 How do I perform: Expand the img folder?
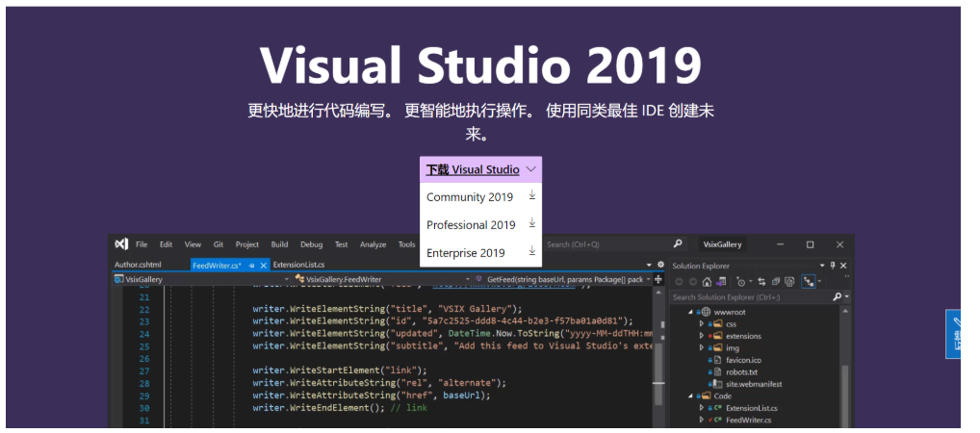pos(701,347)
